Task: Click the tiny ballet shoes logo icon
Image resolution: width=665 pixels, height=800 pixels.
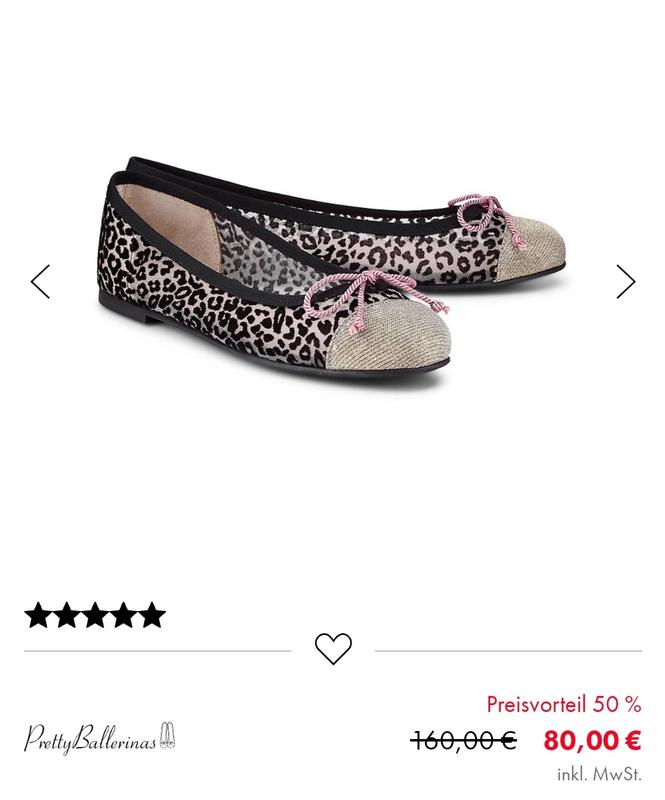Action: click(167, 735)
